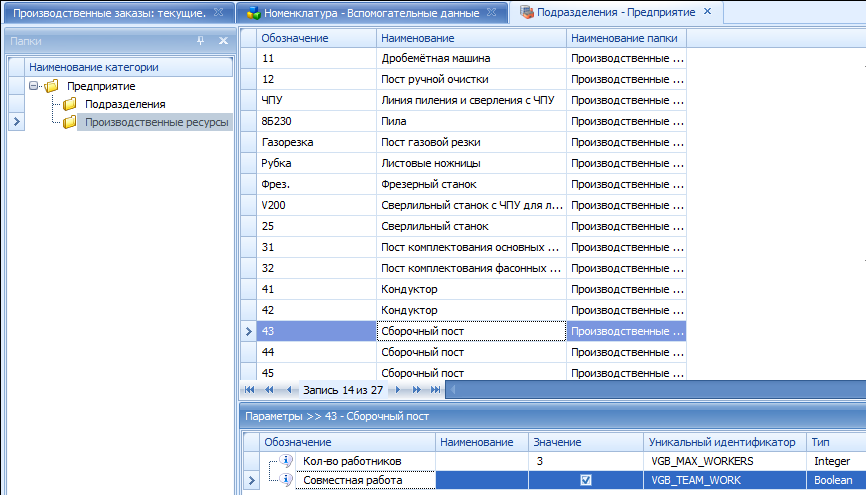Click info icon beside Кол-во работников
Image resolution: width=866 pixels, height=495 pixels.
tap(284, 461)
